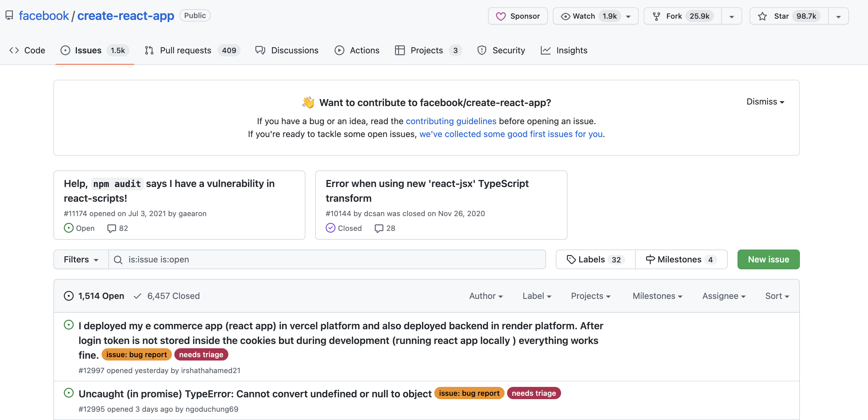Click the Fork branch icon
Screen dimensions: 868x420
pos(656,16)
